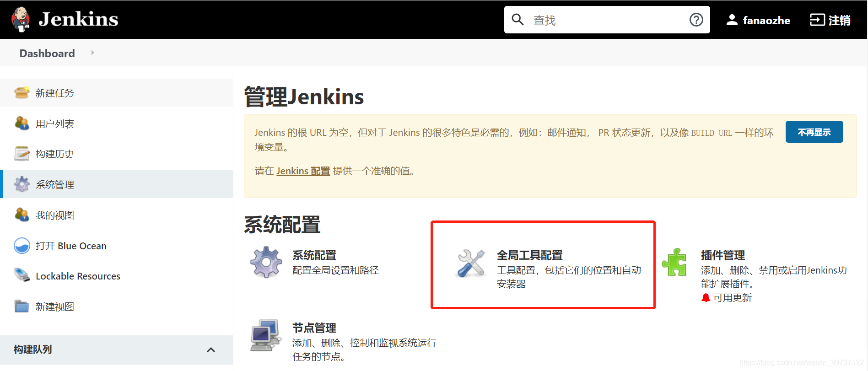Open the 插件管理 title link
This screenshot has width=868, height=371.
[723, 255]
